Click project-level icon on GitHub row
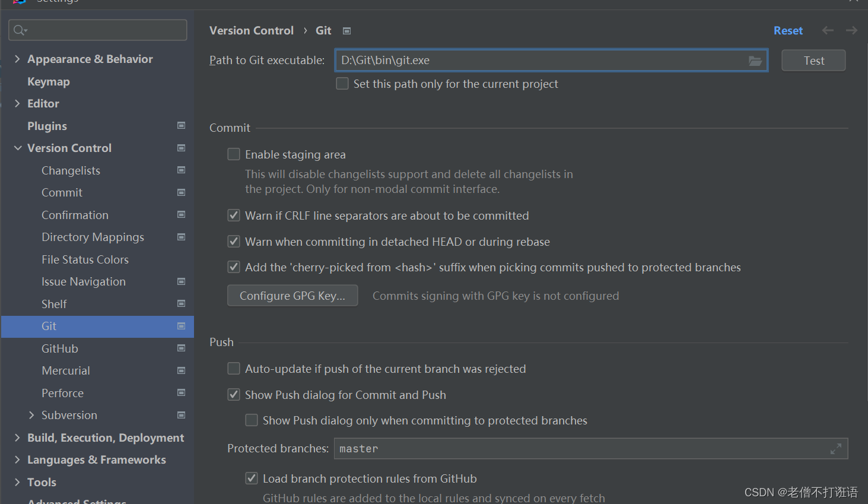 point(182,348)
